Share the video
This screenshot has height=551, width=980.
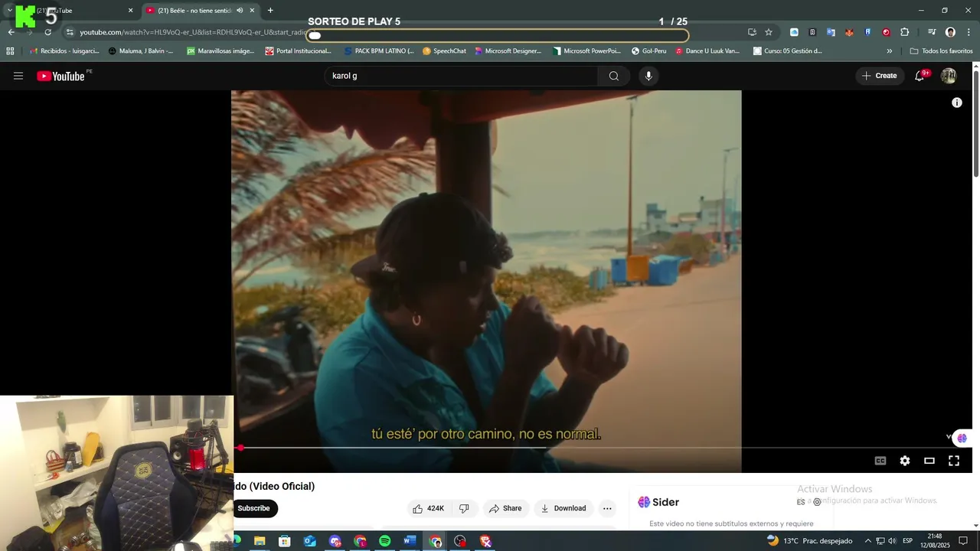click(505, 508)
